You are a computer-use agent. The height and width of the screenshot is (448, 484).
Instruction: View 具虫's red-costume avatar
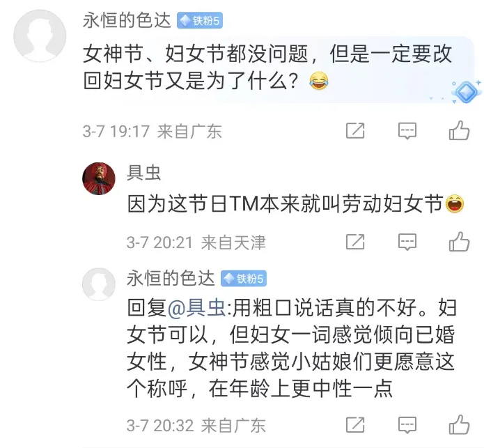(99, 179)
